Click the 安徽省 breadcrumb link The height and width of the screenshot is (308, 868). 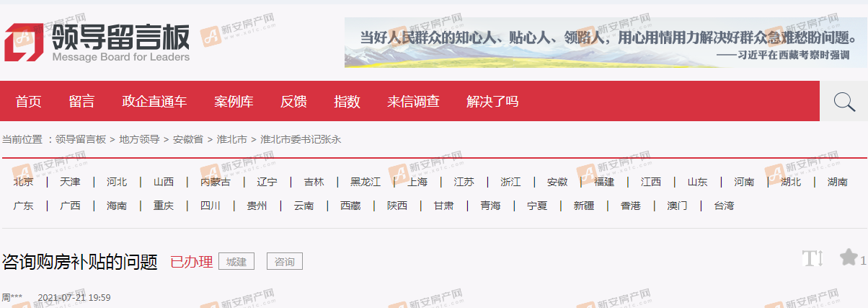click(x=187, y=139)
